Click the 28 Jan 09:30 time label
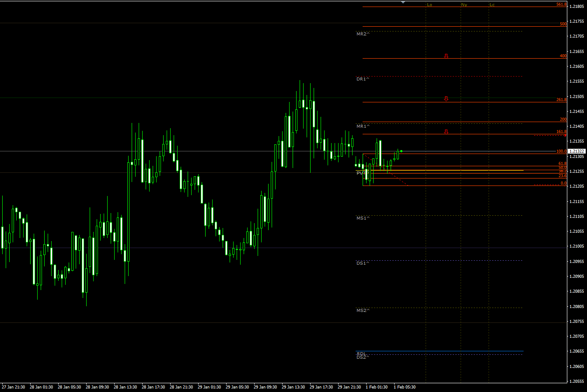The width and height of the screenshot is (587, 392). [98, 387]
